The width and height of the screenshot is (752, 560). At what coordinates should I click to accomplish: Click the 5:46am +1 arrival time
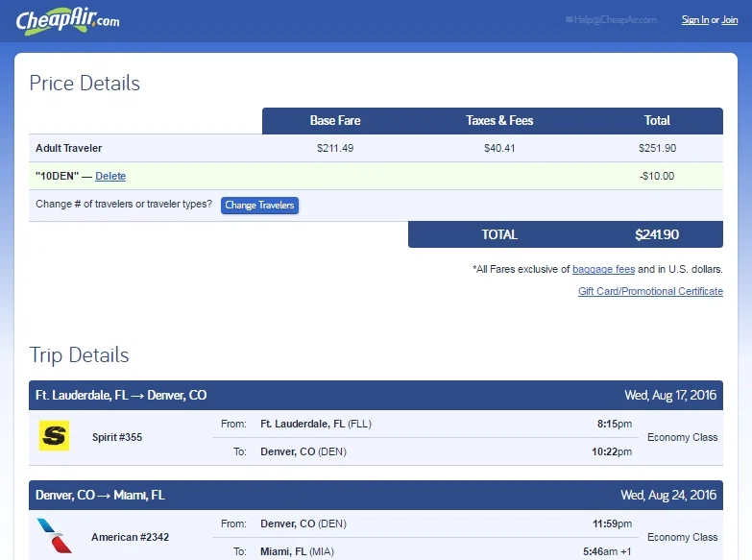click(607, 551)
